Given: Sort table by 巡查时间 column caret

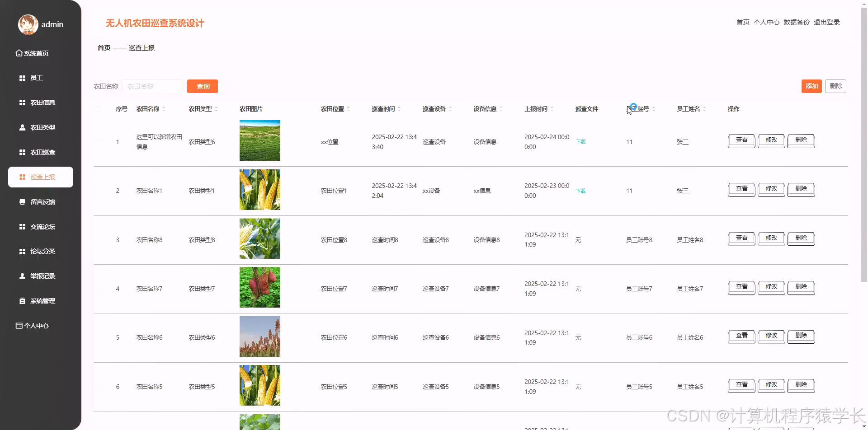Looking at the screenshot, I should coord(399,109).
